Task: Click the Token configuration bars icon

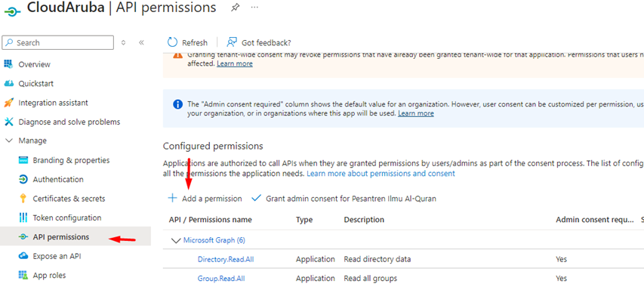Action: pos(23,218)
